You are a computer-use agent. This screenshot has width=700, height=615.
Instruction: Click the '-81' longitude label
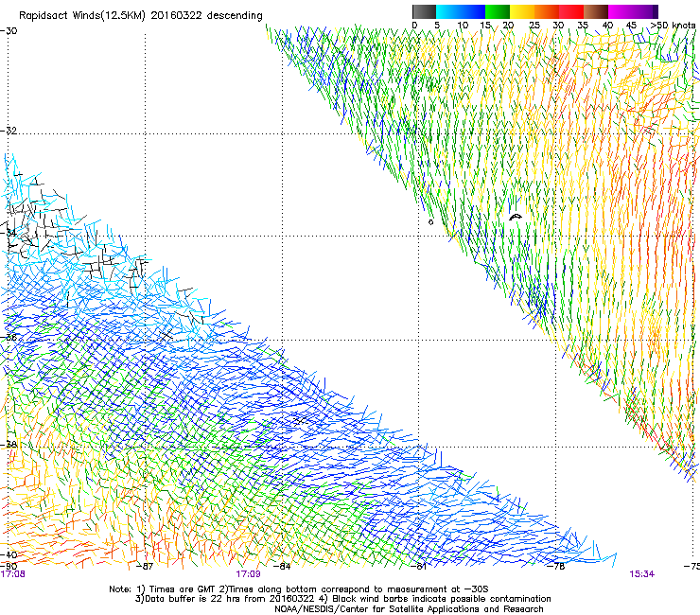[x=419, y=567]
